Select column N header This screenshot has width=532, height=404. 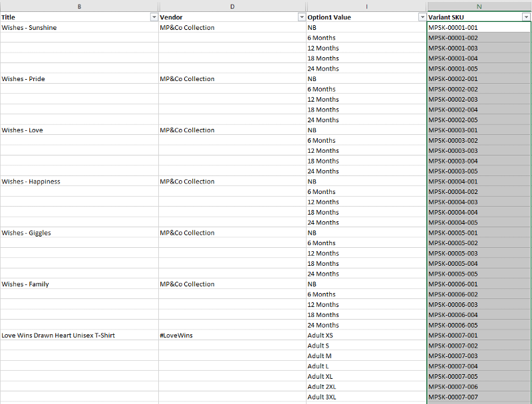478,6
